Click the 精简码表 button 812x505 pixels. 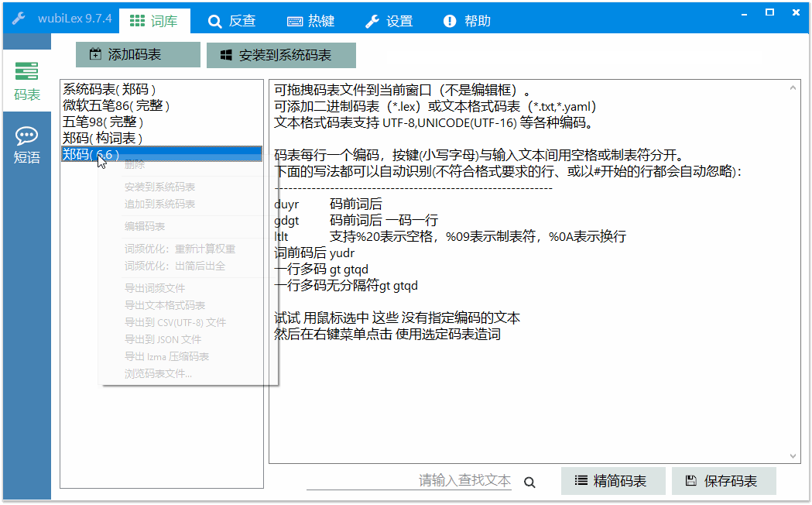(x=613, y=481)
